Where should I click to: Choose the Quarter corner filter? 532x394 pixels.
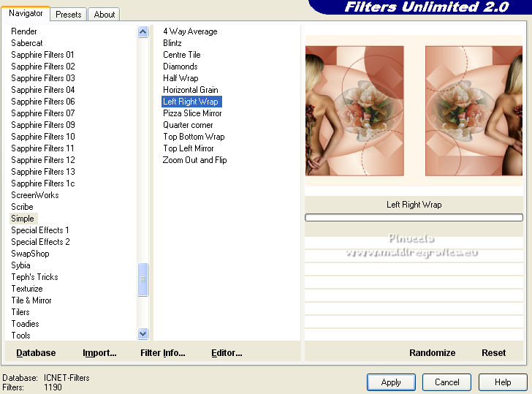(x=188, y=125)
